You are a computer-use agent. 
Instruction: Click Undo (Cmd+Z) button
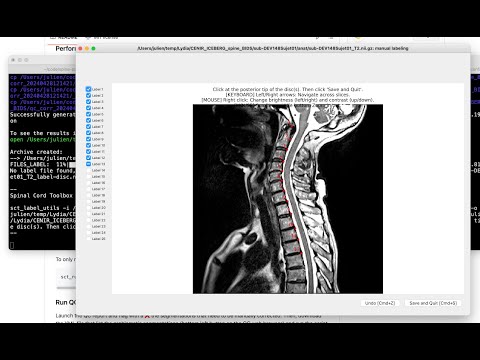380,303
